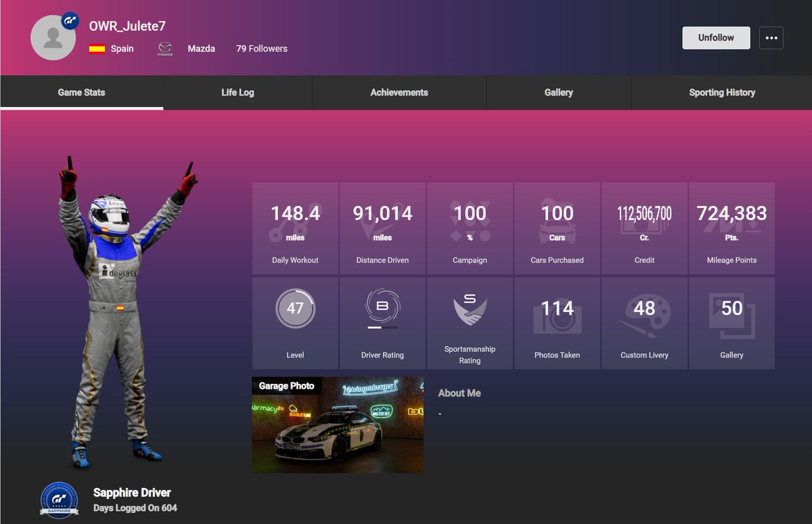812x524 pixels.
Task: Open the Sporting History tab
Action: click(x=722, y=93)
